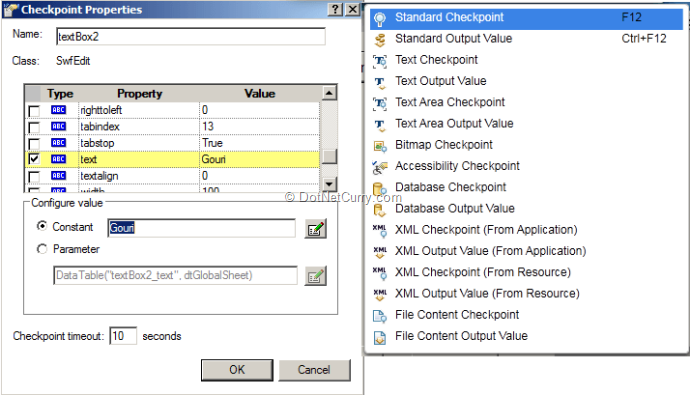
Task: Click the Database Checkpoint icon
Action: pyautogui.click(x=379, y=189)
